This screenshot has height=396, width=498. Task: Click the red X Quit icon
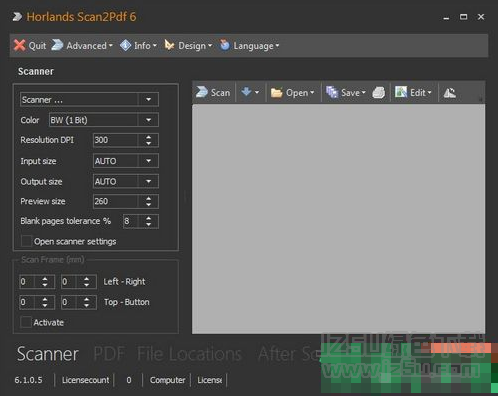(20, 45)
